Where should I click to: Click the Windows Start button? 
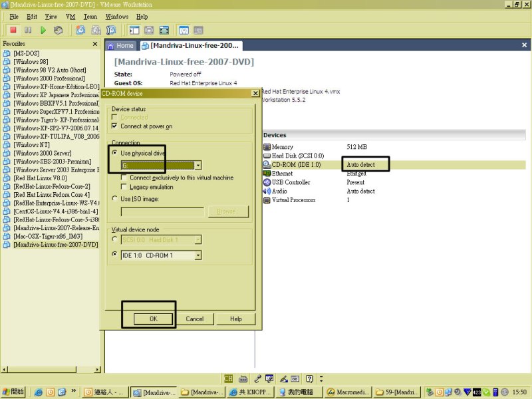(14, 392)
